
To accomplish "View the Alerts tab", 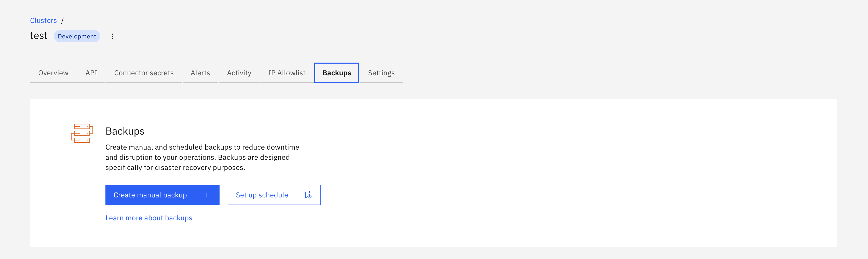I will [x=200, y=73].
